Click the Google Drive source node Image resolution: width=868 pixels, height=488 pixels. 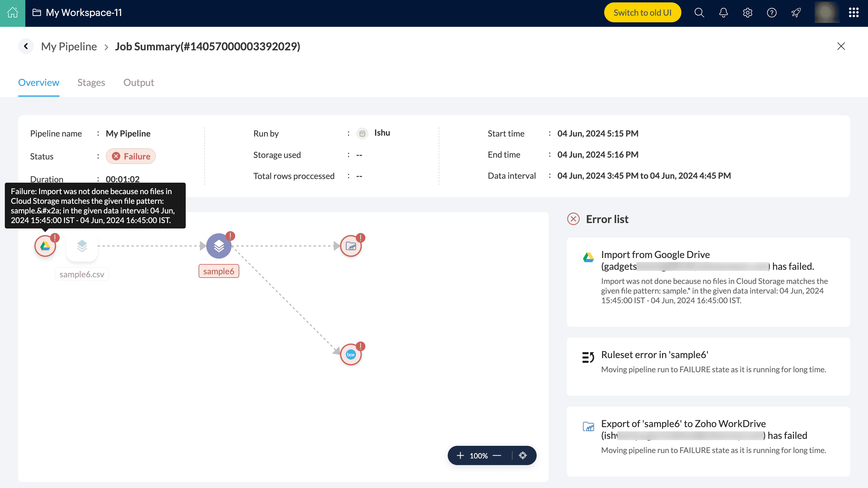click(45, 246)
